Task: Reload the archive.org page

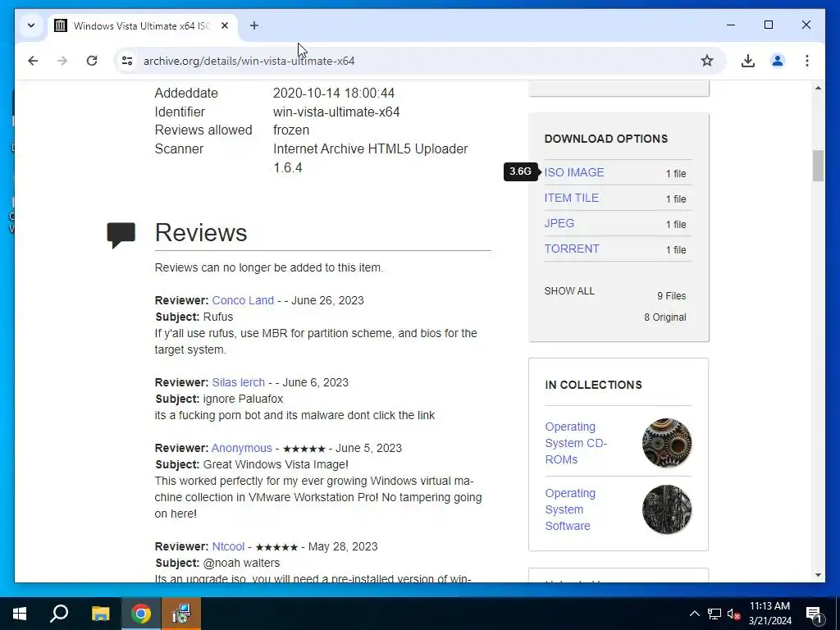Action: tap(92, 61)
